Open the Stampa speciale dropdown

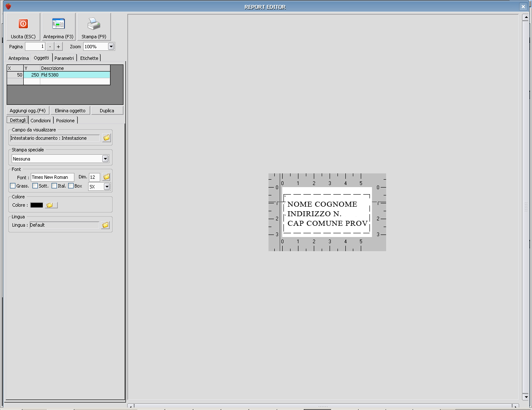click(105, 159)
